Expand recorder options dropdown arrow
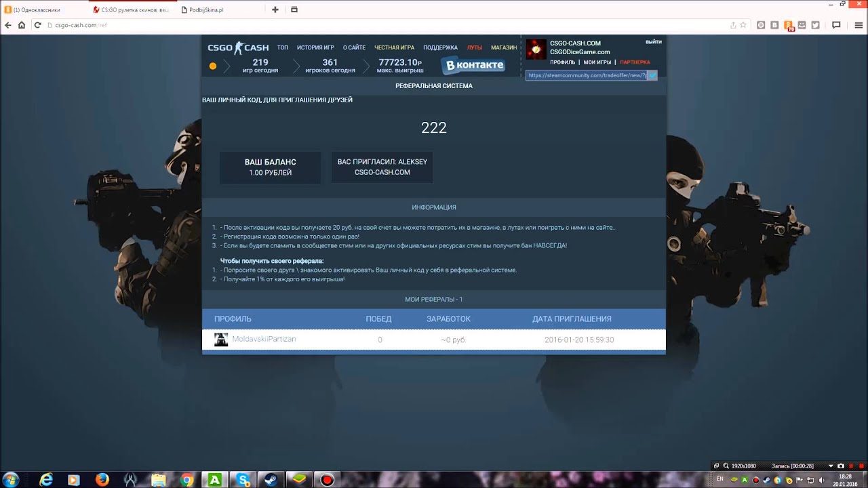 [x=831, y=466]
